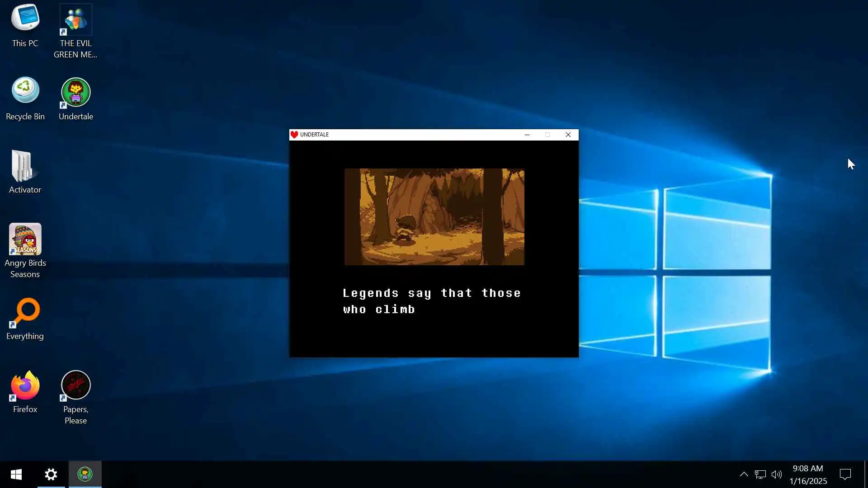Image resolution: width=868 pixels, height=488 pixels.
Task: Click the Undertale taskbar button
Action: [85, 474]
